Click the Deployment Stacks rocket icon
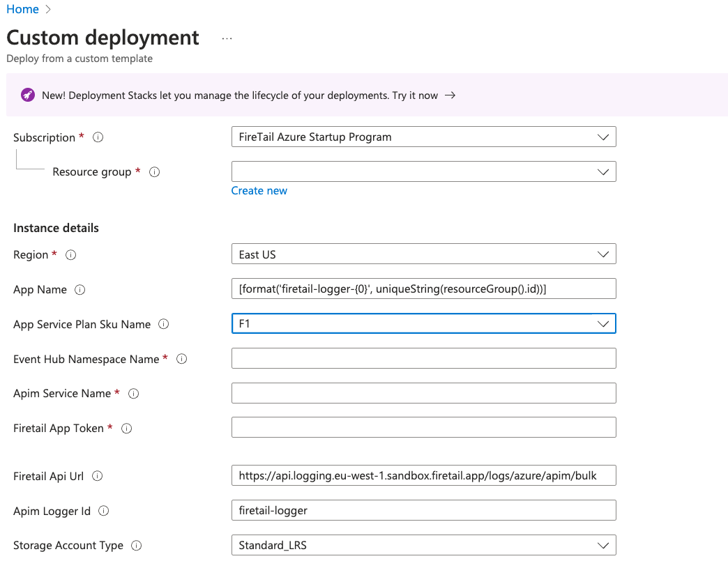 click(27, 95)
